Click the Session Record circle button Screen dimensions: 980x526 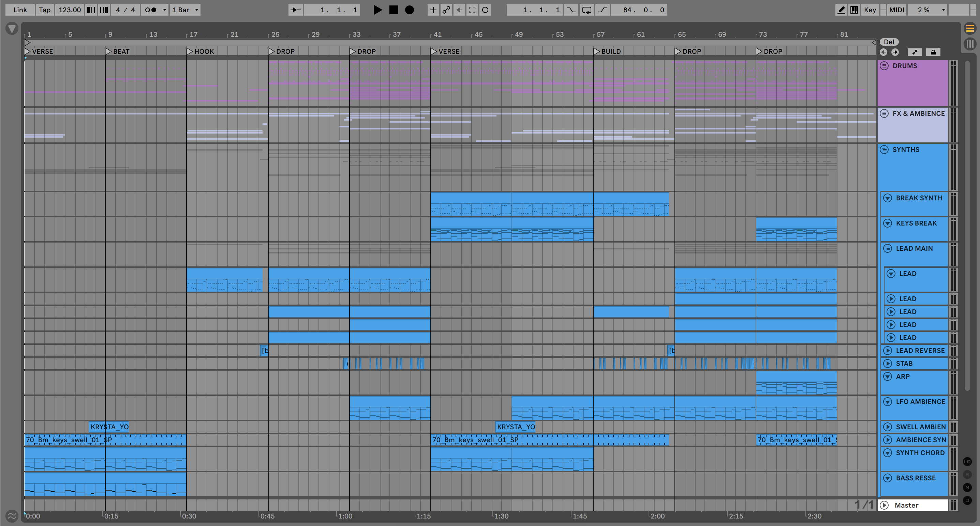tap(485, 10)
